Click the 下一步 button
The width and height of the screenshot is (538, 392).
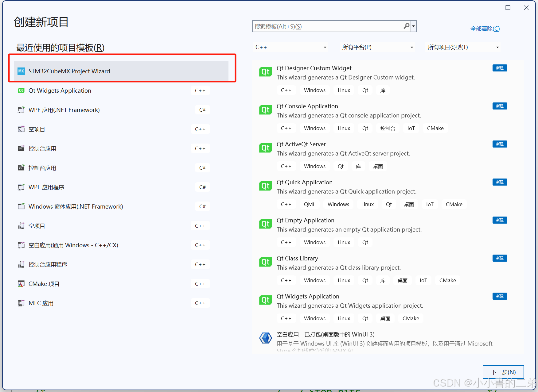coord(503,372)
